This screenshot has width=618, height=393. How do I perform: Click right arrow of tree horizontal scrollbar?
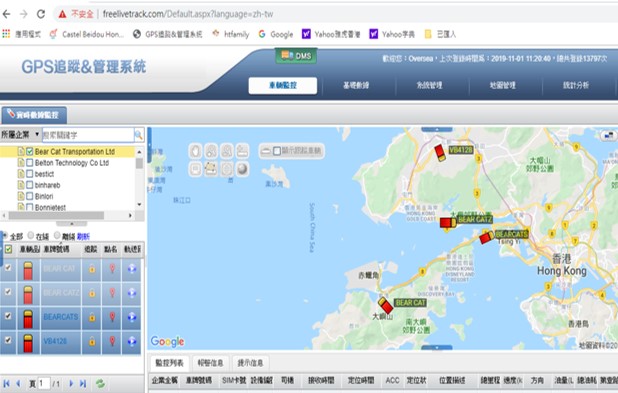coord(130,215)
